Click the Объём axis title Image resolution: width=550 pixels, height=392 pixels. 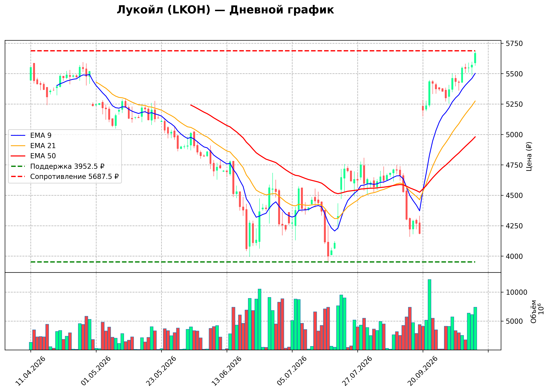(534, 312)
